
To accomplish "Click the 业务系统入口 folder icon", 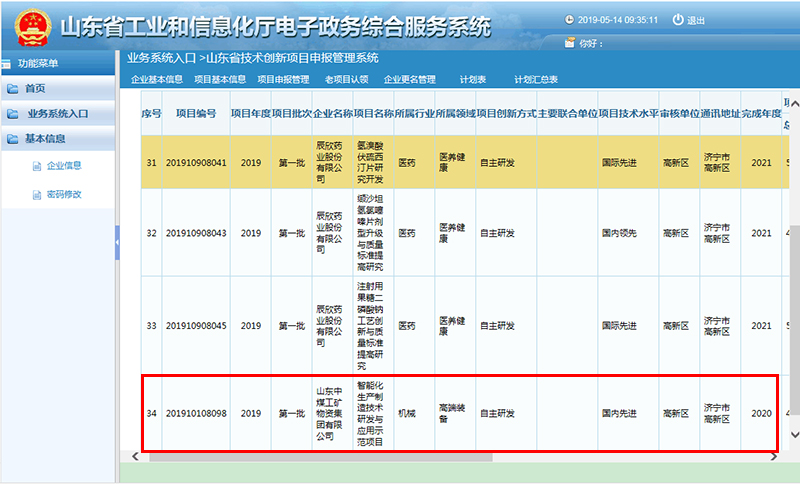I will tap(13, 114).
